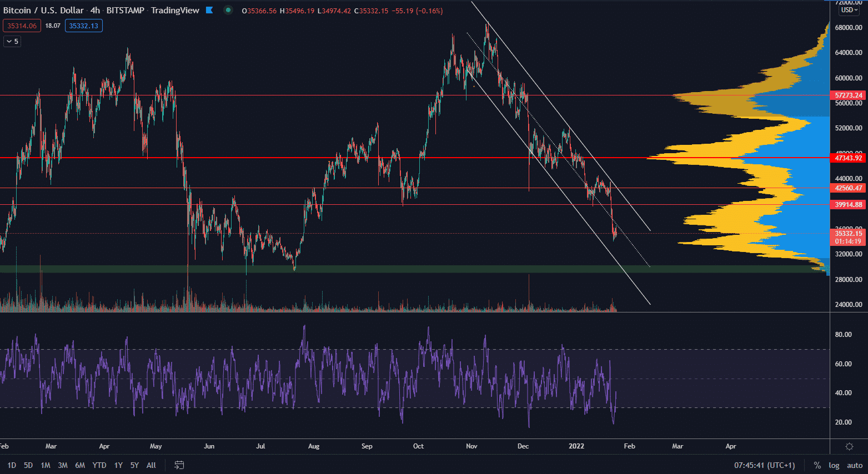Click the 57273.24 price label on axis

coord(848,95)
